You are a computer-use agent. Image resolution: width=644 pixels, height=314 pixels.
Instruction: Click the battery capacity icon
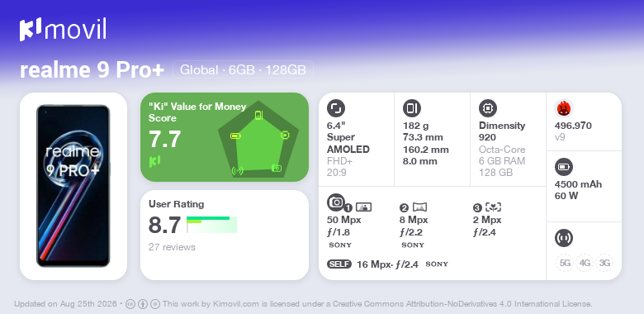coord(564,167)
